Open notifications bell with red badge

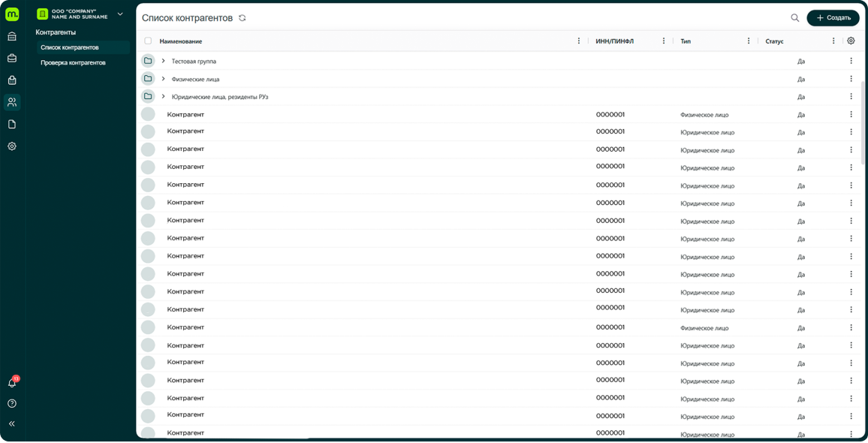pyautogui.click(x=12, y=383)
